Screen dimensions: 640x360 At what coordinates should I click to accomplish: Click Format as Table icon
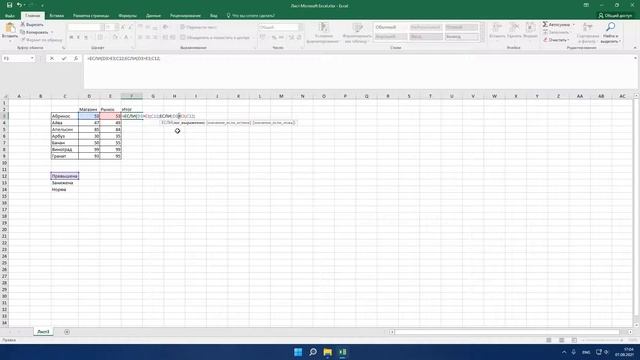(358, 28)
